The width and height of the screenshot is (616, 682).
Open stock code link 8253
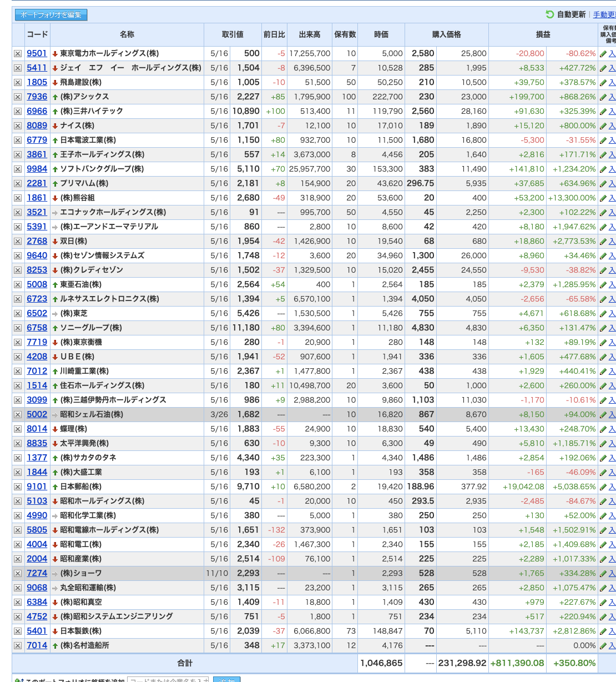point(37,270)
